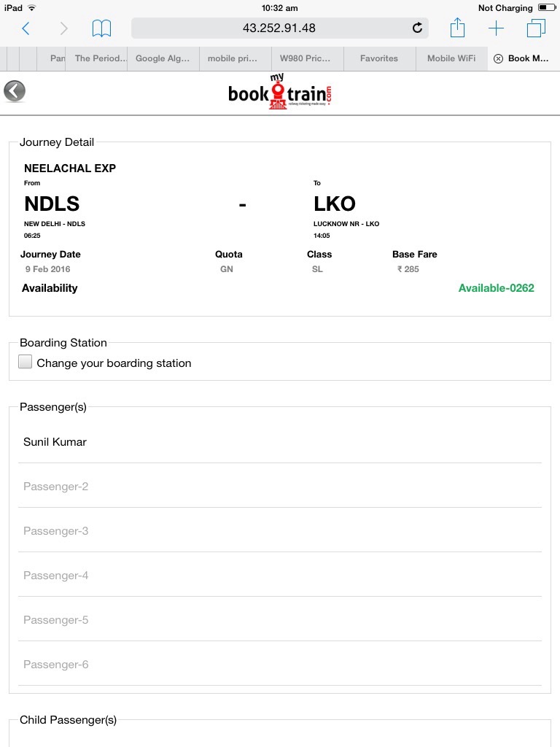This screenshot has height=747, width=560.
Task: Open the Safari share sheet
Action: tap(457, 28)
